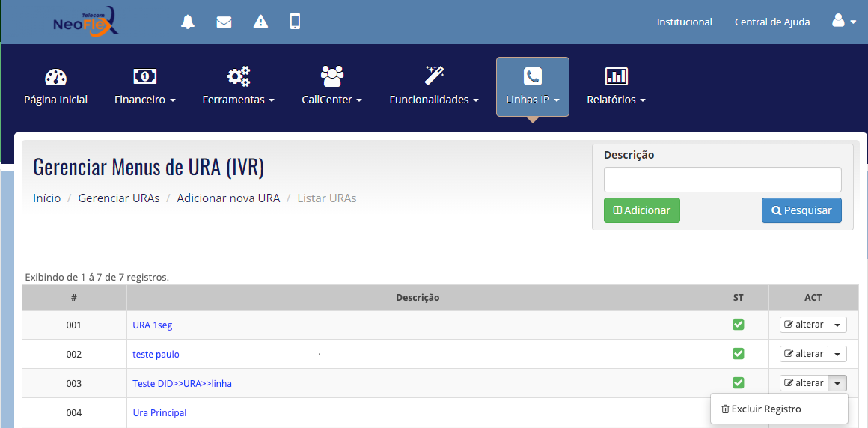Open the CallCenter menu
Screen dimensions: 868x428
(x=332, y=87)
